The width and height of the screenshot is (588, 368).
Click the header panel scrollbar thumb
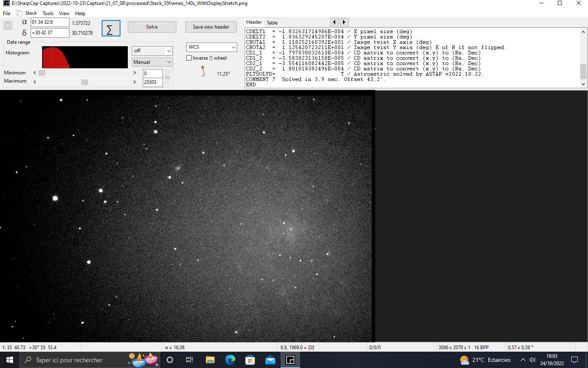point(583,72)
